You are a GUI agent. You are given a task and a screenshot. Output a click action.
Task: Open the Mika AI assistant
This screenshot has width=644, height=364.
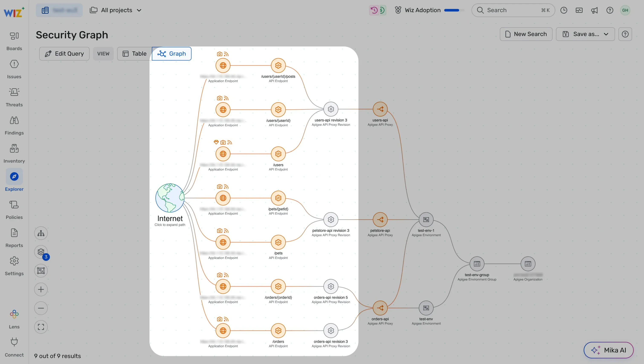608,350
